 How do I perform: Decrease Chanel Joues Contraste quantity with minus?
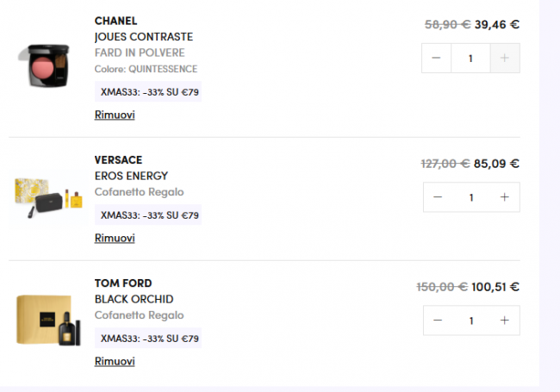point(437,59)
